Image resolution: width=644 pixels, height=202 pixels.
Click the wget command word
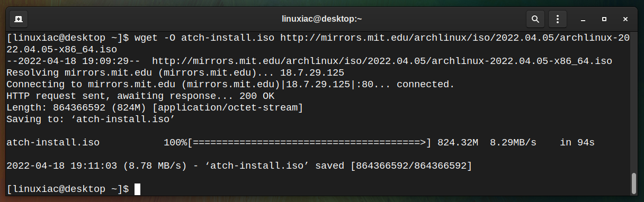[146, 38]
